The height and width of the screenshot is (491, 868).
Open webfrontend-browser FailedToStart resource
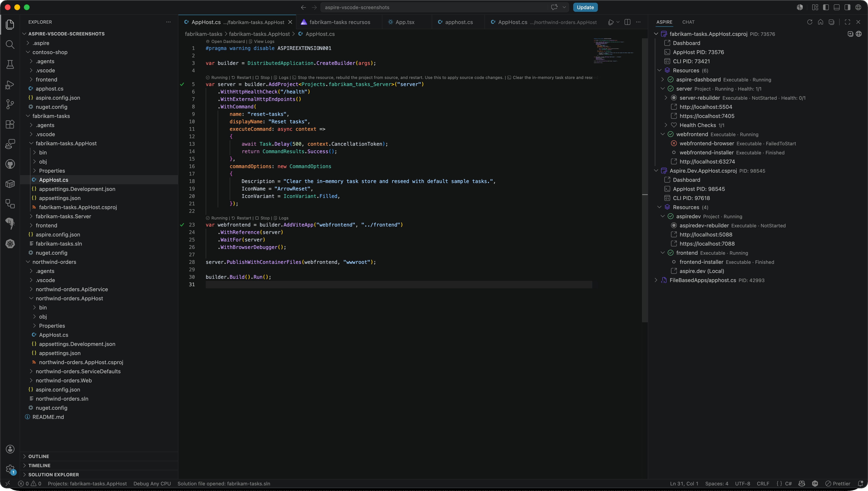coord(738,143)
